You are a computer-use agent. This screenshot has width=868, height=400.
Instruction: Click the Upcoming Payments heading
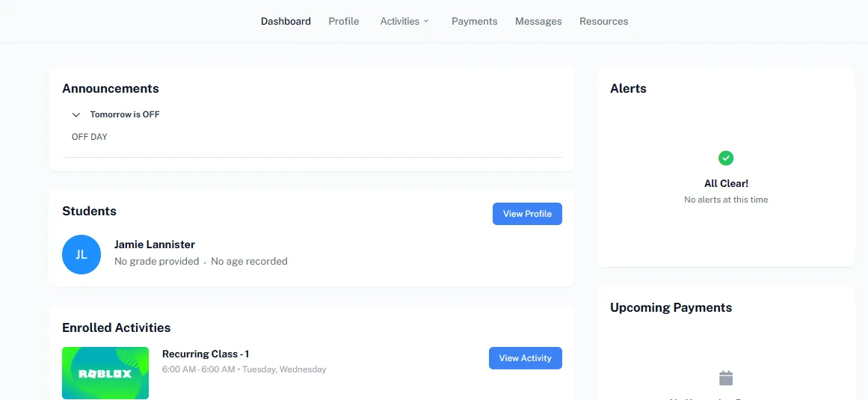click(x=671, y=307)
